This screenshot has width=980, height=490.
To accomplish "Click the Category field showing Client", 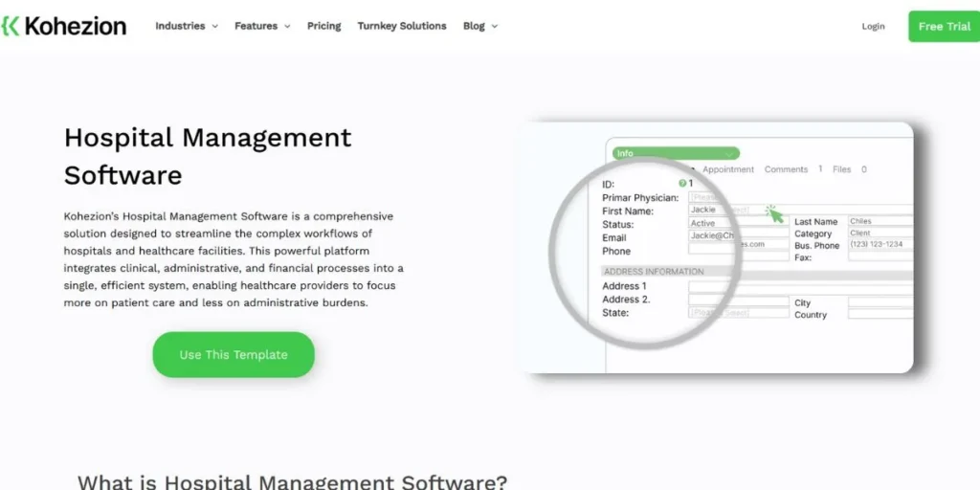I will [880, 234].
